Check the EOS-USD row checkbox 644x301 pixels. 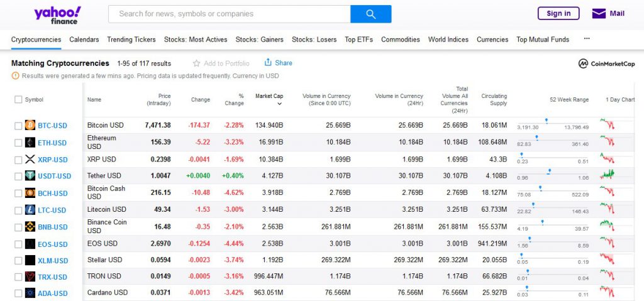tap(18, 244)
